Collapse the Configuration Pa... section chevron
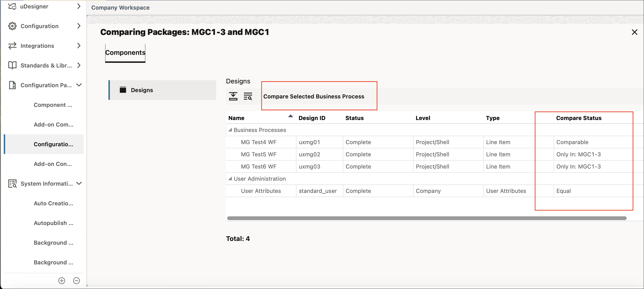The width and height of the screenshot is (644, 289). click(79, 85)
